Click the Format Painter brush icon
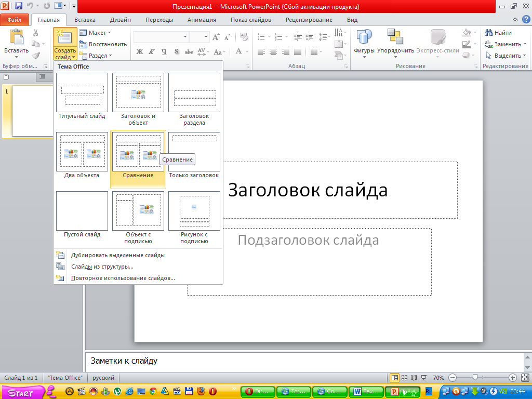 [36, 55]
